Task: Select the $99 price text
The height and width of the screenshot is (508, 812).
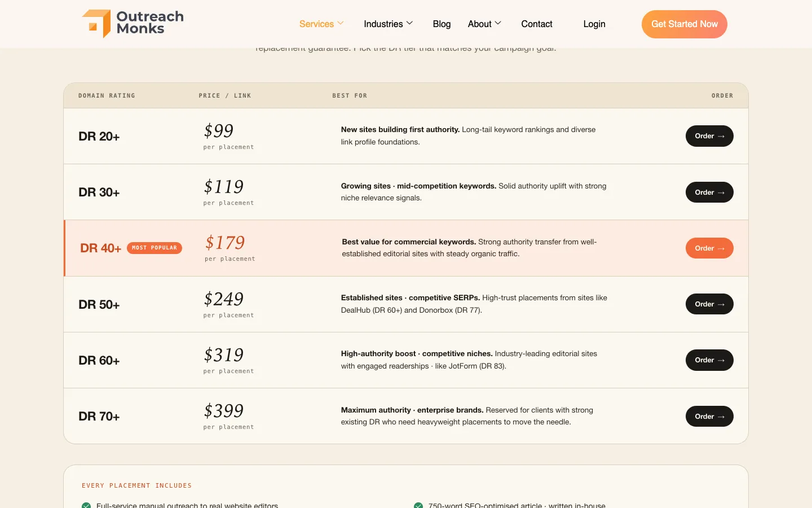Action: pyautogui.click(x=219, y=131)
